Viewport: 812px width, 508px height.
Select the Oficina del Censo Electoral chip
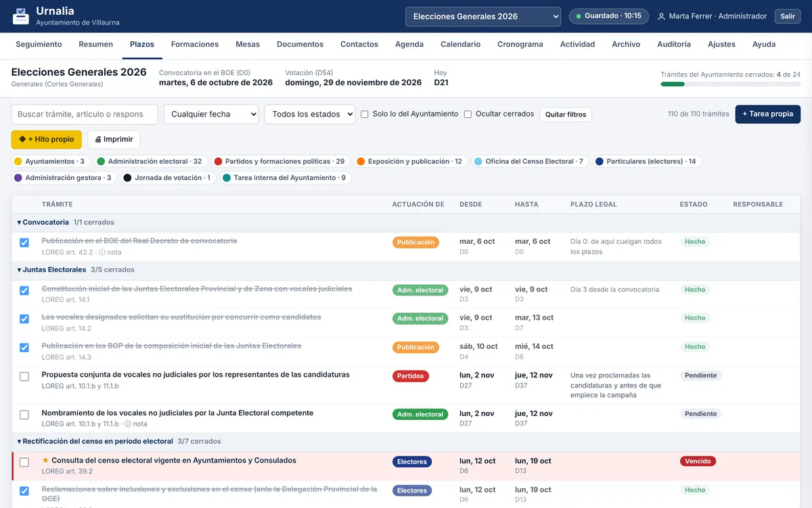530,162
